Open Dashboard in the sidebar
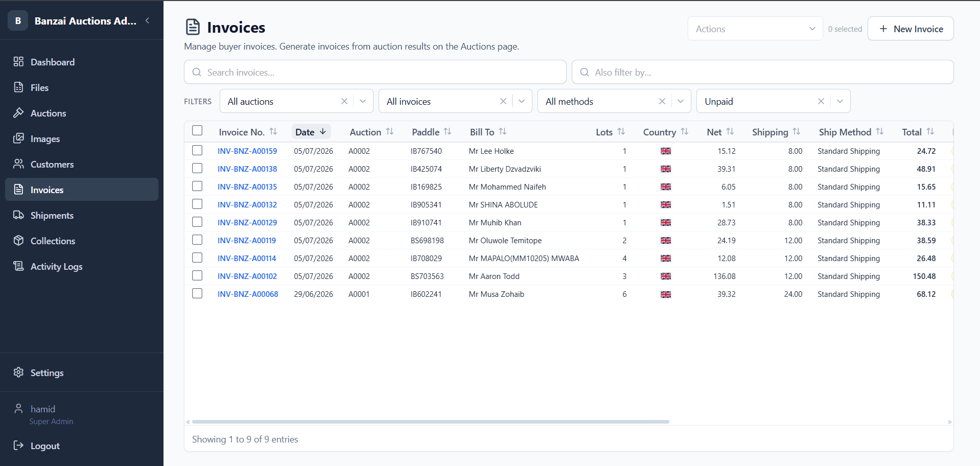Viewport: 980px width, 466px height. pyautogui.click(x=82, y=62)
